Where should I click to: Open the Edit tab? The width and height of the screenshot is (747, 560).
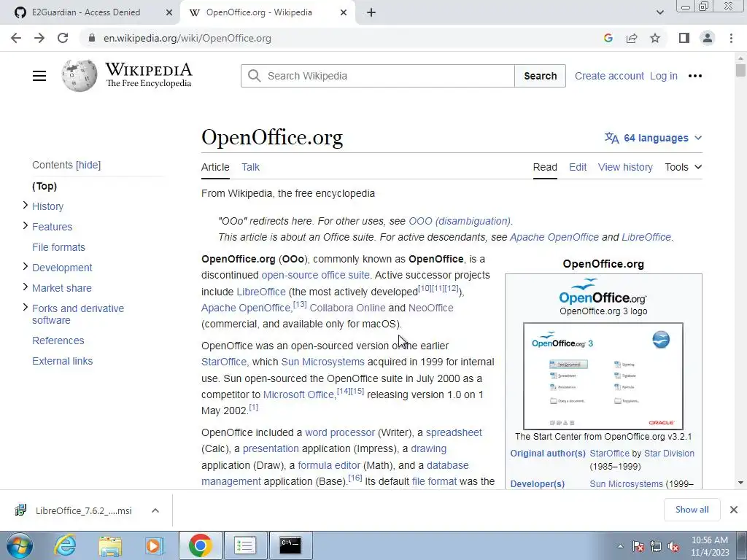click(x=578, y=167)
